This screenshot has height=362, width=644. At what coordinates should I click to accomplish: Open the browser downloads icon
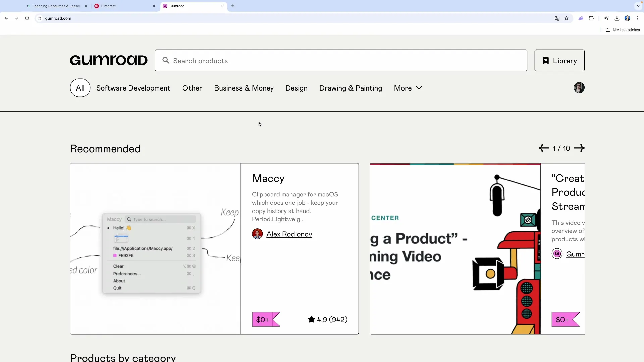[x=617, y=18]
